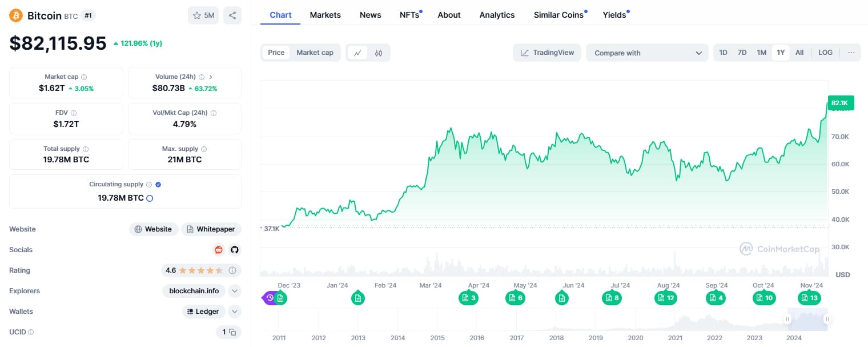Open the Yields tab

tap(615, 15)
